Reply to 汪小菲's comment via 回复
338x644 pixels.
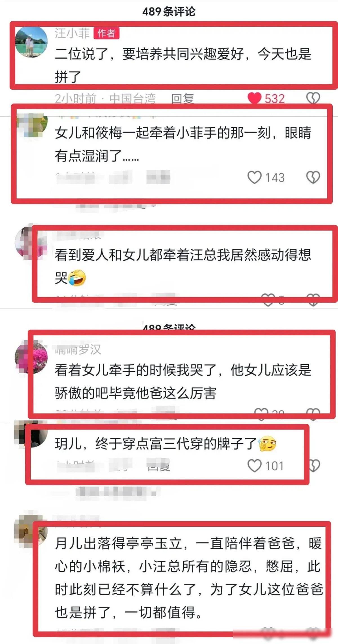coord(183,99)
